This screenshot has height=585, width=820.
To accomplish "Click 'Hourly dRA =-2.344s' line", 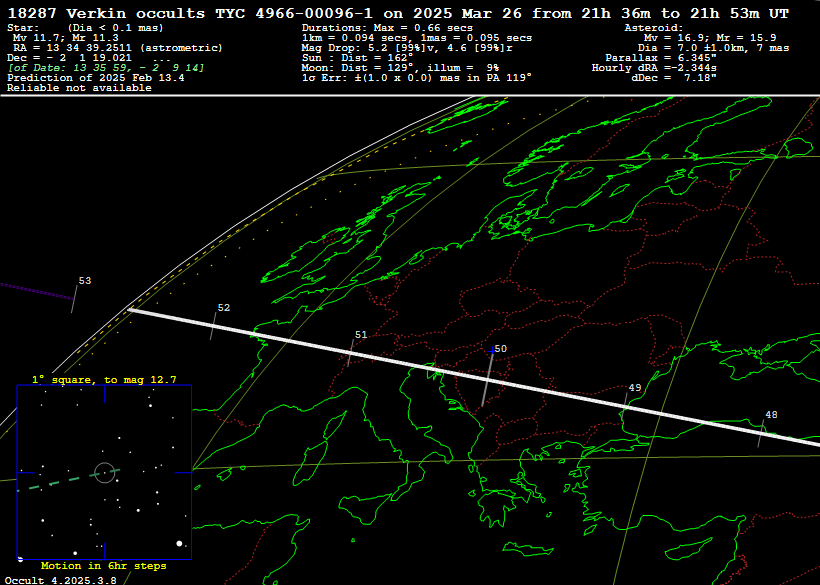I will (x=654, y=68).
